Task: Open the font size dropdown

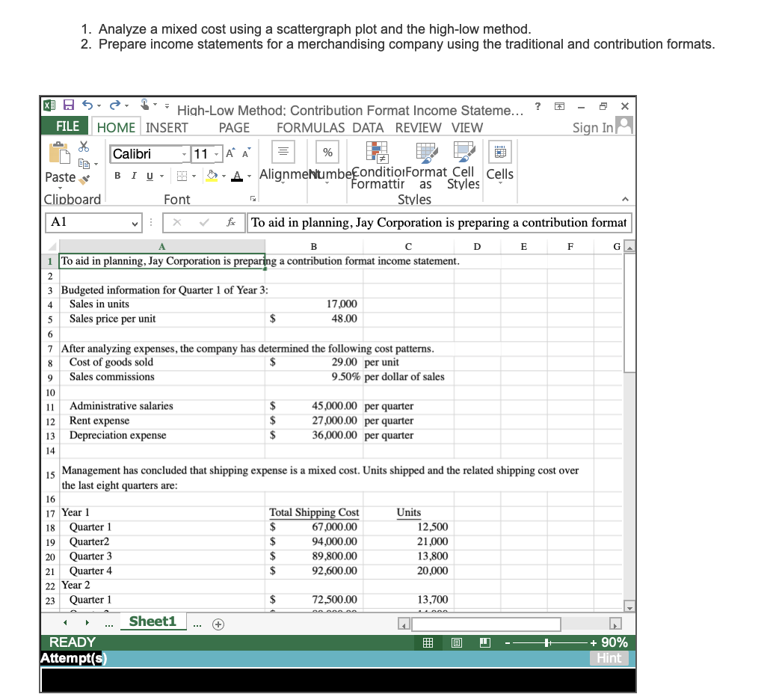Action: pyautogui.click(x=215, y=154)
